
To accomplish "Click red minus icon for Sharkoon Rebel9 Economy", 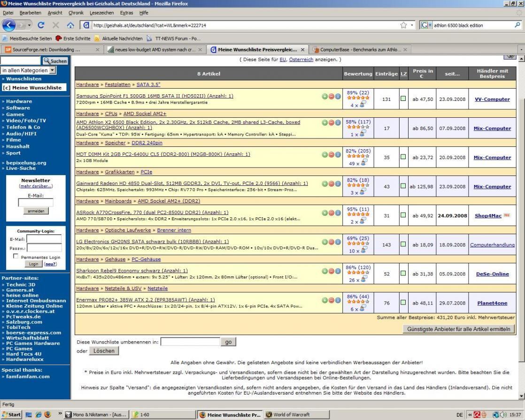I will point(331,271).
